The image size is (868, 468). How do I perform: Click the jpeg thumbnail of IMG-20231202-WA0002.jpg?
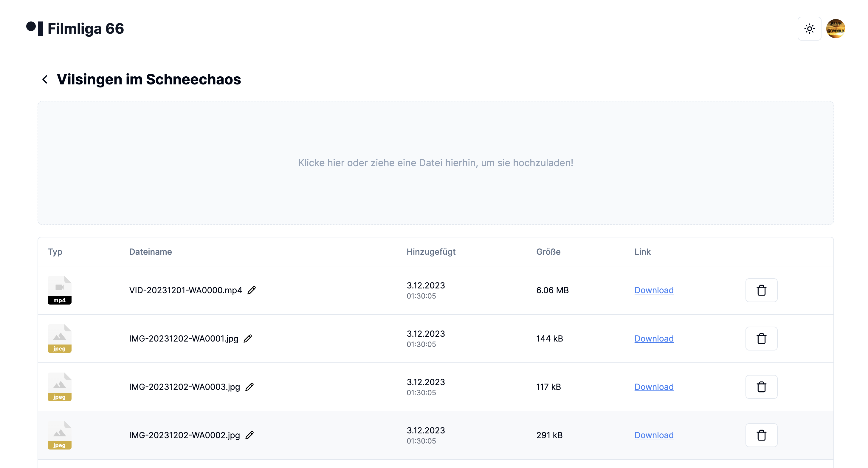[x=59, y=435]
